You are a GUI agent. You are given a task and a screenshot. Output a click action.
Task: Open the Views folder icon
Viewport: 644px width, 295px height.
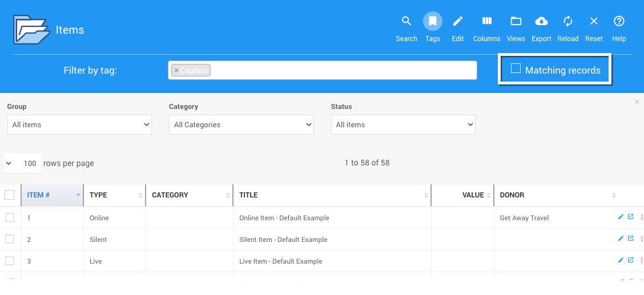tap(516, 22)
